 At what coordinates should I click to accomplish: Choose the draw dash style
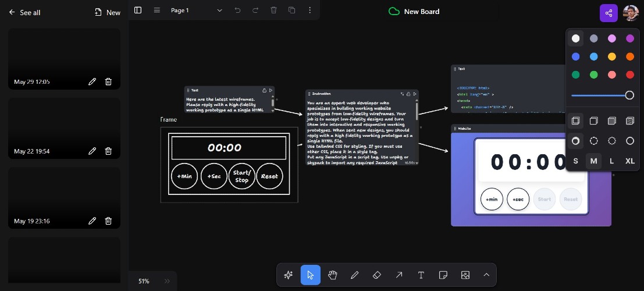575,141
